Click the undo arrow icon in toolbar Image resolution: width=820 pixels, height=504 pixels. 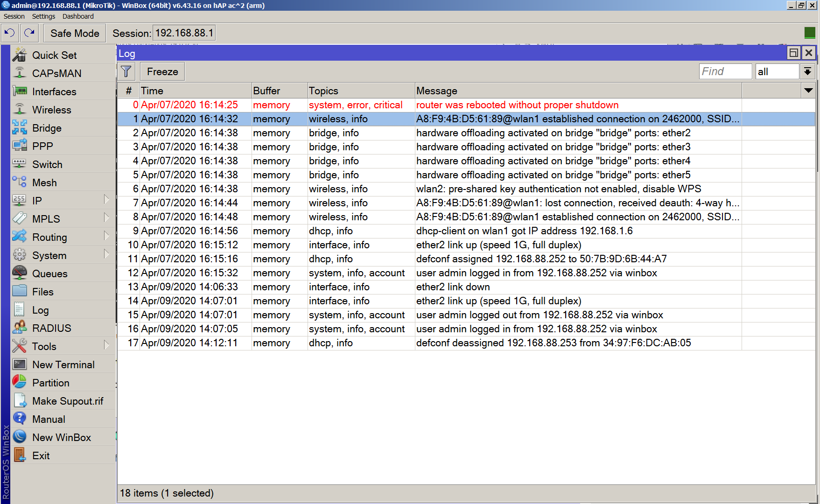tap(9, 33)
